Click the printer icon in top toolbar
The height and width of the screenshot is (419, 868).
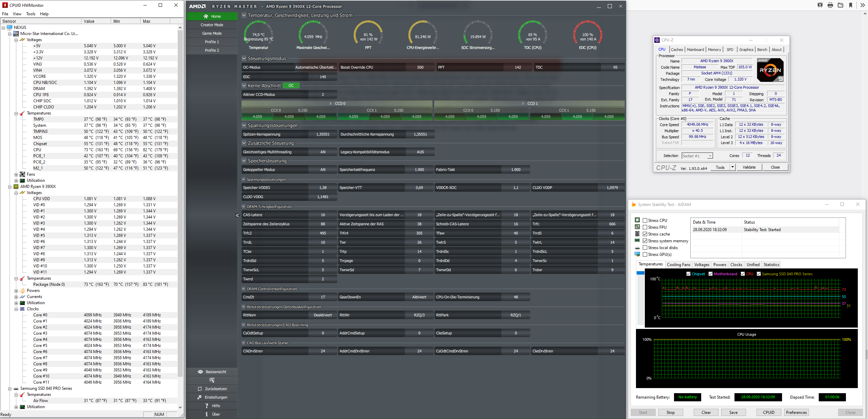[830, 5]
